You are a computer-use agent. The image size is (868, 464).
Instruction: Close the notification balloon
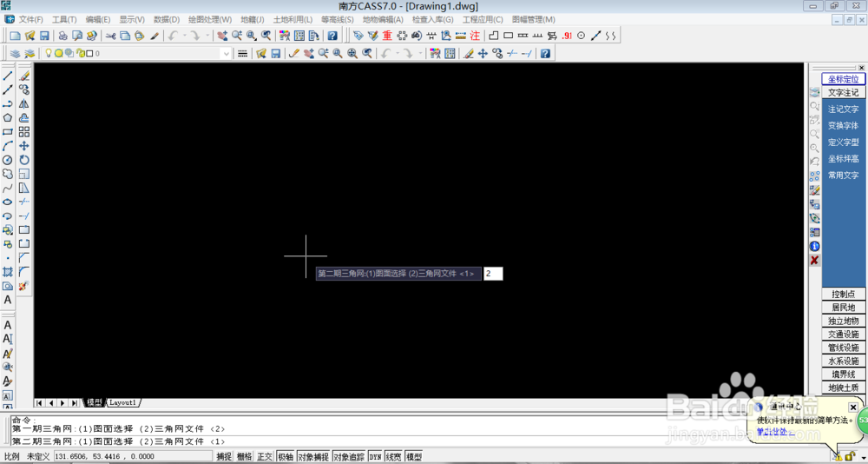click(853, 408)
